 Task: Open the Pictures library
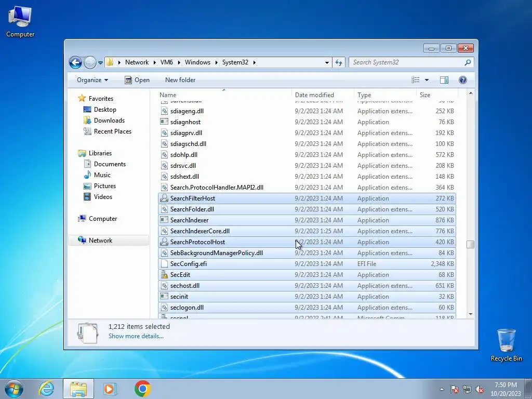pos(104,186)
